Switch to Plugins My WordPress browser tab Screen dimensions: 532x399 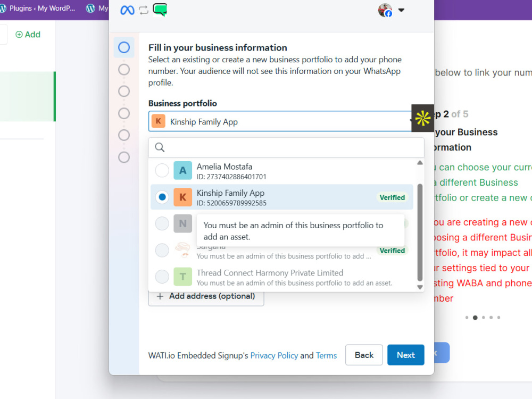click(38, 8)
